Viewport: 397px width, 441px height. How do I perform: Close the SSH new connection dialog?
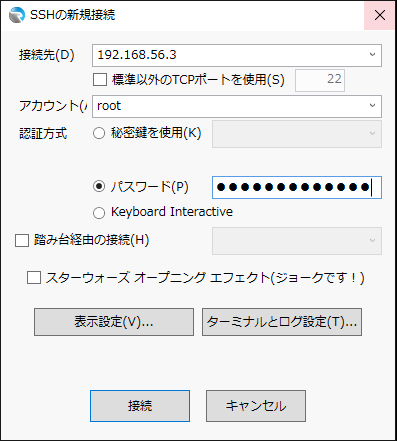(379, 15)
